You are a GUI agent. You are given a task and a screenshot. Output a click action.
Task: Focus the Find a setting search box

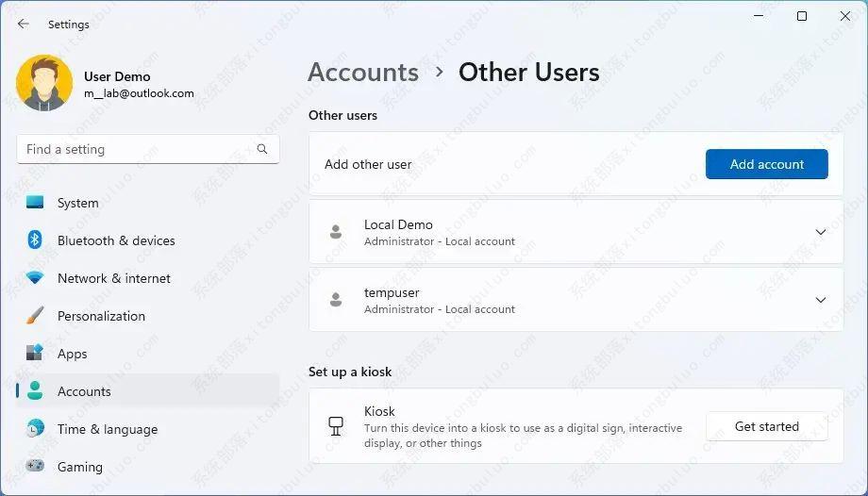tap(137, 149)
